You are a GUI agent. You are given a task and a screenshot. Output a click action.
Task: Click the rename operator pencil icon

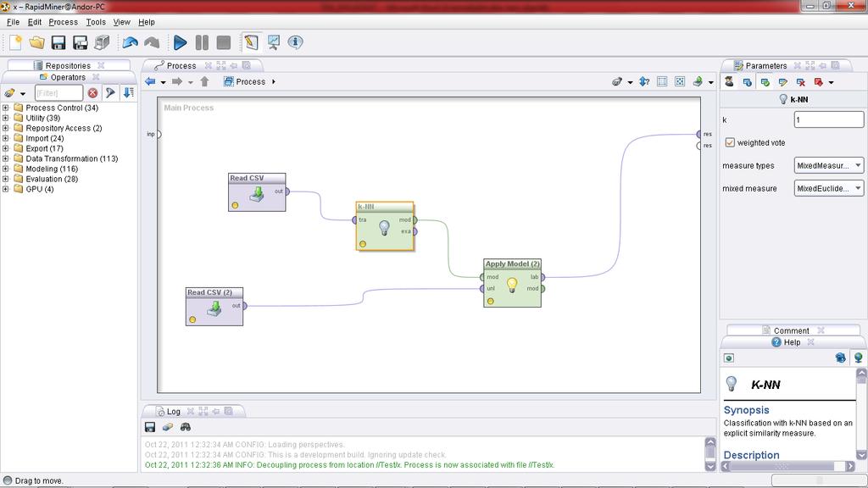coord(782,82)
